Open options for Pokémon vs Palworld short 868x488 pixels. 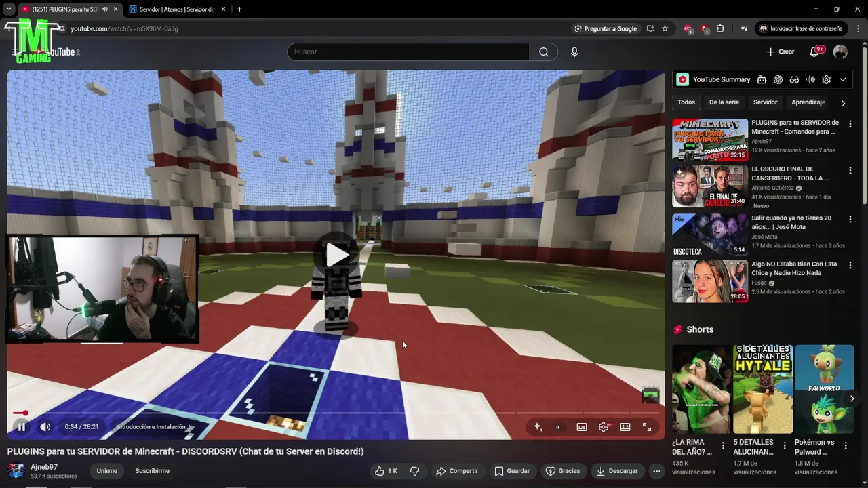[x=846, y=445]
